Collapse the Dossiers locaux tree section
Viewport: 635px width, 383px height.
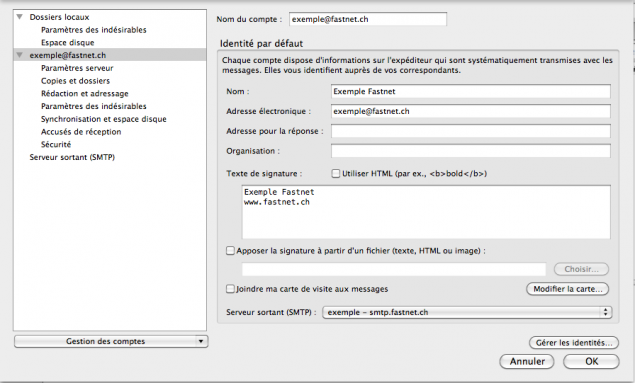point(19,17)
